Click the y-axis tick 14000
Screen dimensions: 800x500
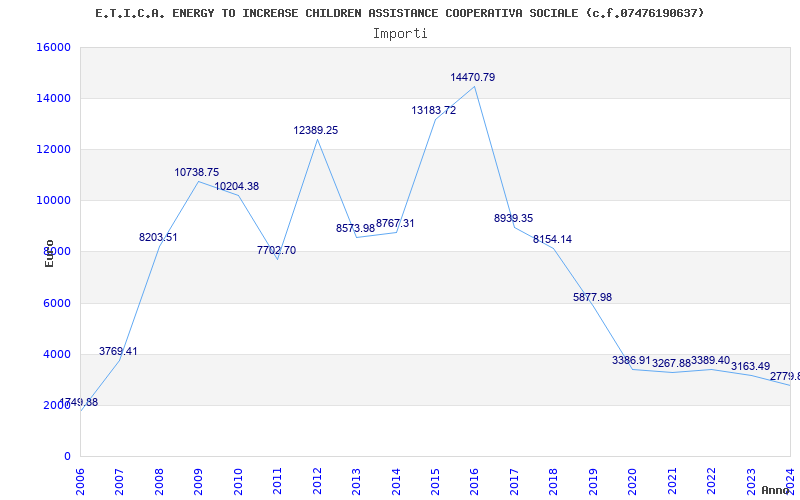(53, 98)
